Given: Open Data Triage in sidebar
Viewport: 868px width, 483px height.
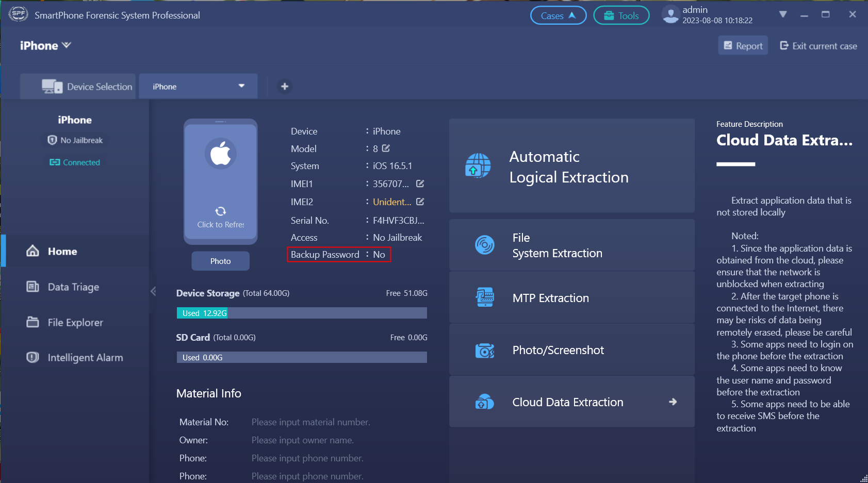Looking at the screenshot, I should click(x=75, y=287).
